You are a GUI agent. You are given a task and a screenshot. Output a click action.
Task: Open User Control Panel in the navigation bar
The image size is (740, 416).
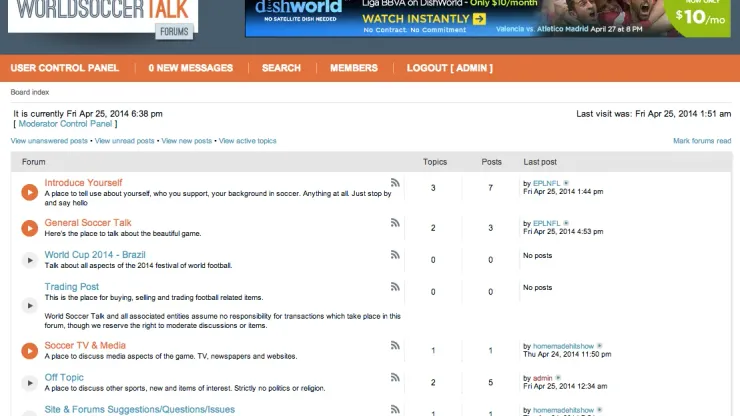(65, 68)
